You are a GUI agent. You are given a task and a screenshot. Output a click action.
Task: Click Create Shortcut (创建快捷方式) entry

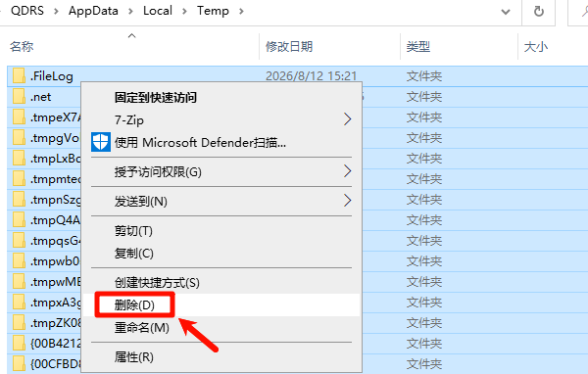click(x=221, y=283)
